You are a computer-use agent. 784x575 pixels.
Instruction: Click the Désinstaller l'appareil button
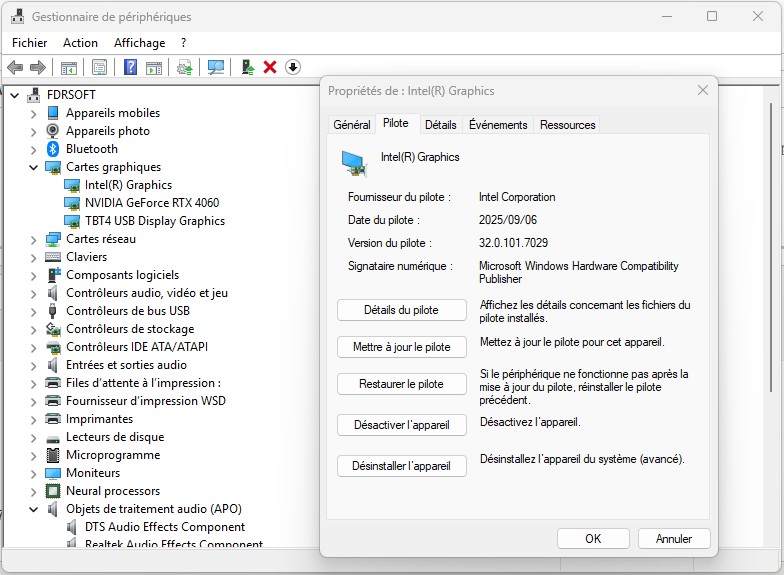click(401, 466)
